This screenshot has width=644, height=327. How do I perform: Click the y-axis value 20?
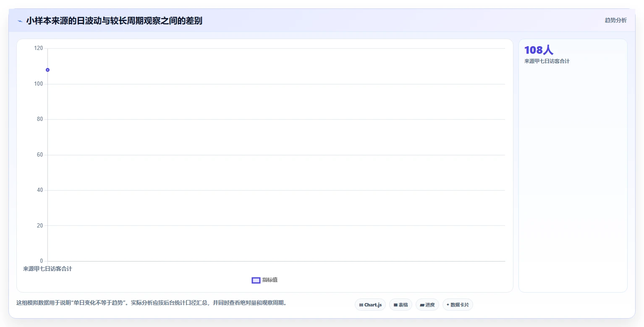click(40, 225)
